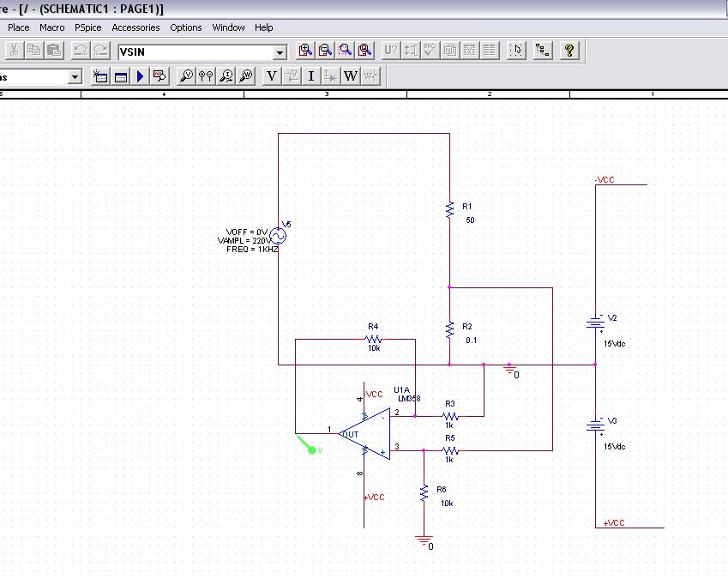Open the Macro menu
728x579 pixels.
[52, 27]
